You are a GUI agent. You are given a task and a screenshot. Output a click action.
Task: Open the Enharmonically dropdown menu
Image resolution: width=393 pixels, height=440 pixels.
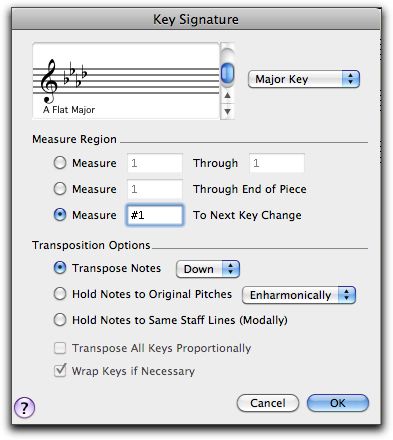299,295
